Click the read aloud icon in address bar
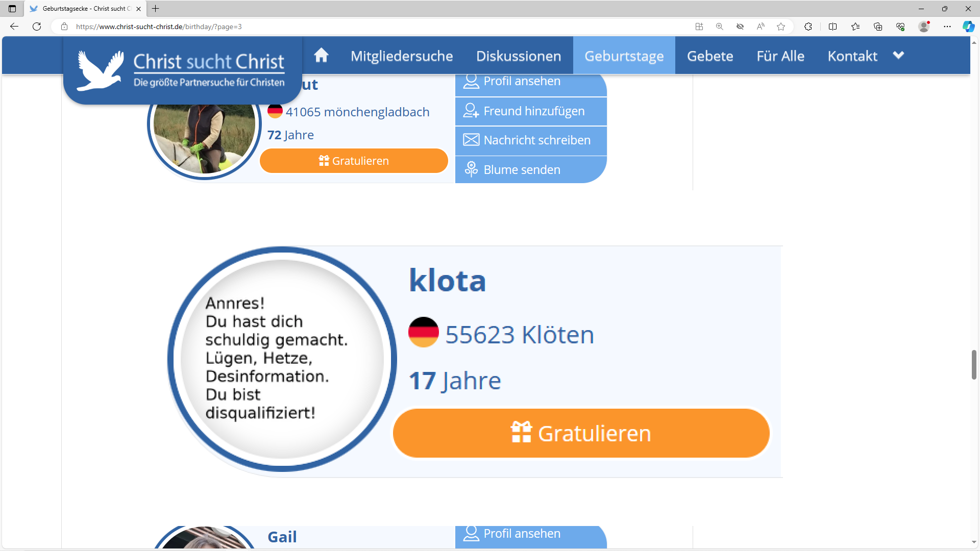This screenshot has width=980, height=551. click(x=761, y=27)
